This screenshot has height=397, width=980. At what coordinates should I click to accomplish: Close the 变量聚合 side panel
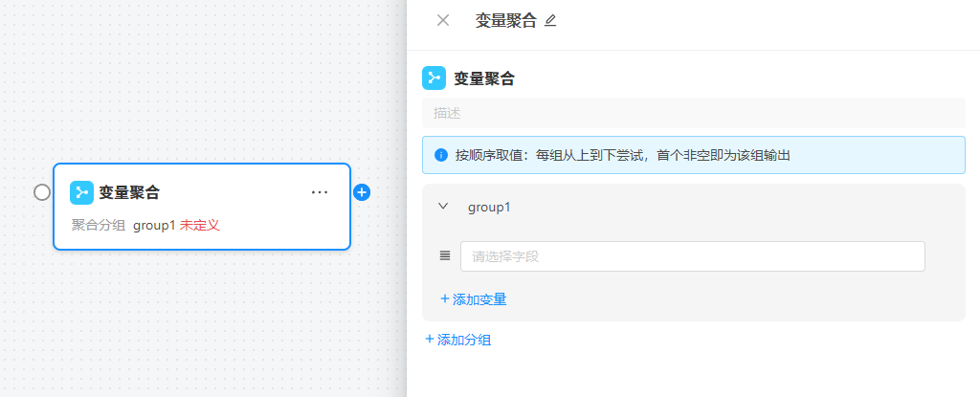click(x=442, y=21)
